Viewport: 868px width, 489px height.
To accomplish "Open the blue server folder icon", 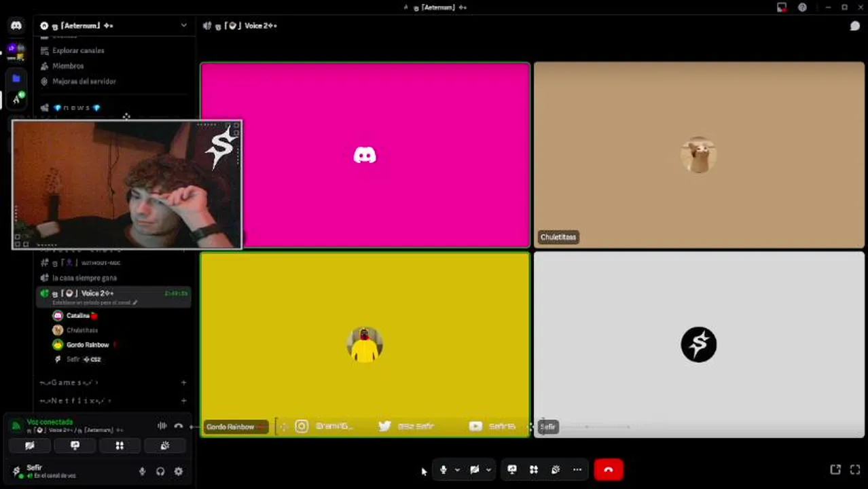I will [16, 79].
